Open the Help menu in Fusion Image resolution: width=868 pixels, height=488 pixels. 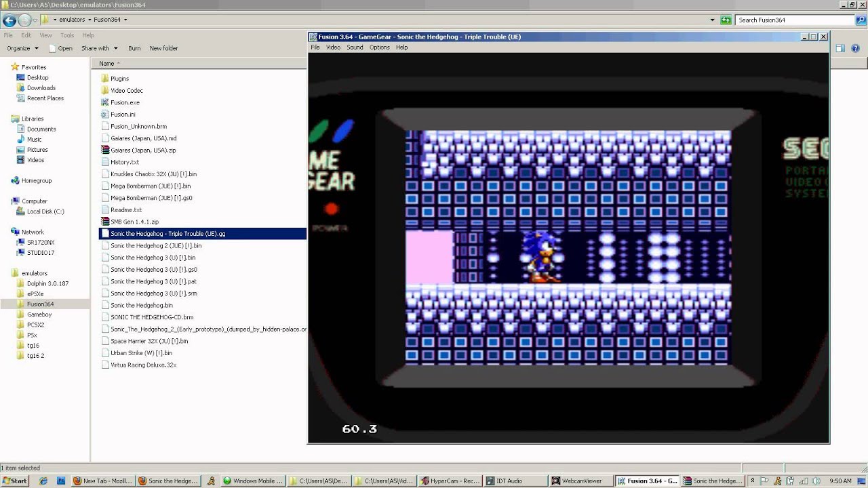(401, 47)
